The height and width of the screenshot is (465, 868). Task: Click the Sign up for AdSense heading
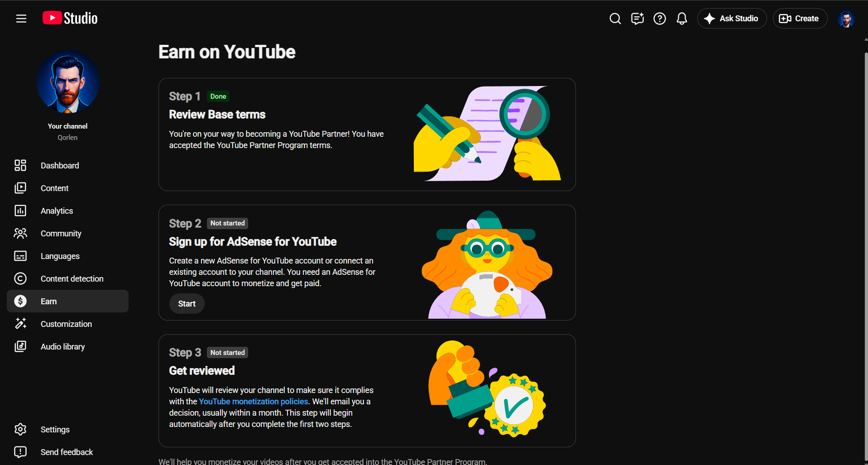(x=253, y=242)
